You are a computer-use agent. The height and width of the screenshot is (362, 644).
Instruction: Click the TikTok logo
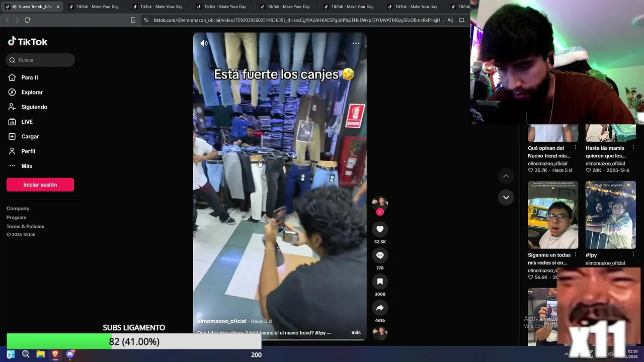pyautogui.click(x=28, y=42)
